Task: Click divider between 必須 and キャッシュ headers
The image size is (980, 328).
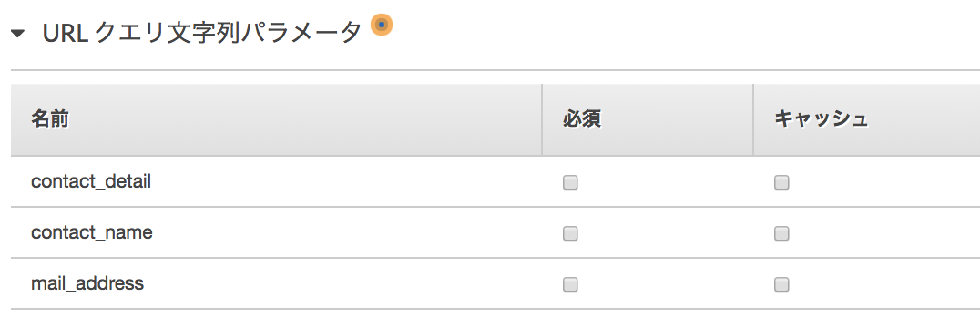Action: pos(752,119)
